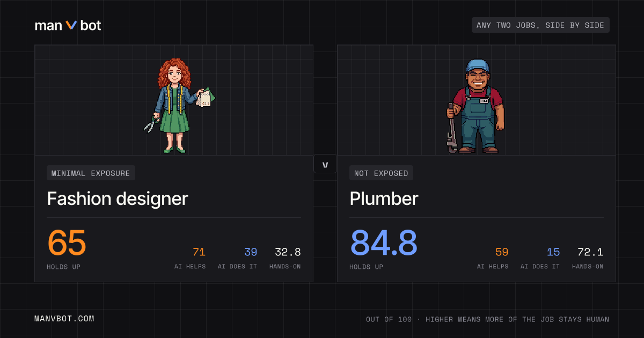Viewport: 644px width, 338px height.
Task: Click HOLDS UP label under Plumber
Action: coord(367,267)
